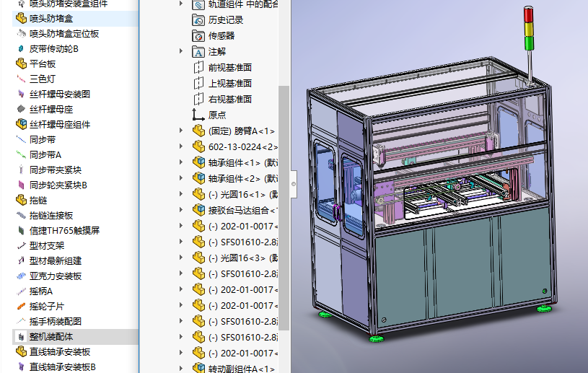Screen dimensions: 588x373
Task: Expand the 注解 annotations node
Action: (181, 51)
